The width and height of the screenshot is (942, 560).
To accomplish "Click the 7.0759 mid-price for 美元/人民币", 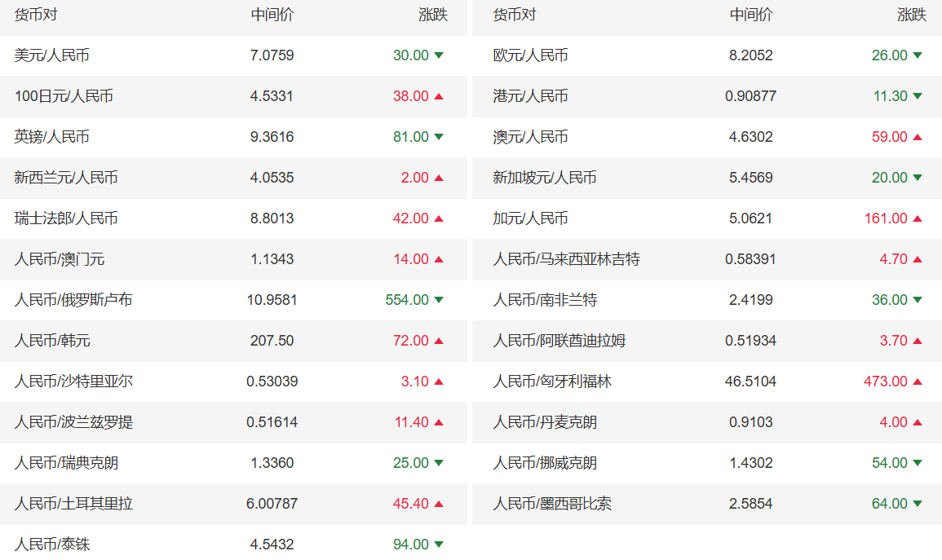I will coord(272,55).
